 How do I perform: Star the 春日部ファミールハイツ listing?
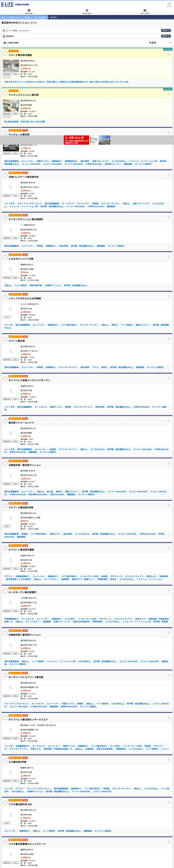[x=169, y=421]
